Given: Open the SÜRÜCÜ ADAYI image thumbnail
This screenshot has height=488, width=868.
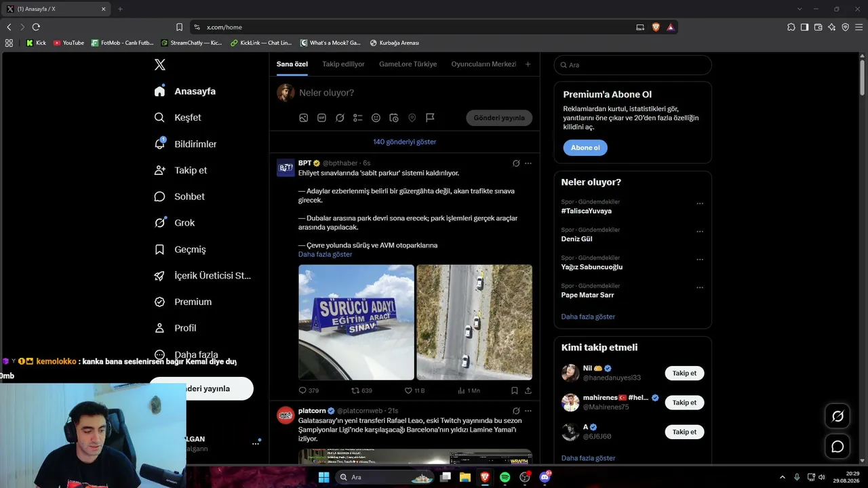Looking at the screenshot, I should [x=356, y=322].
